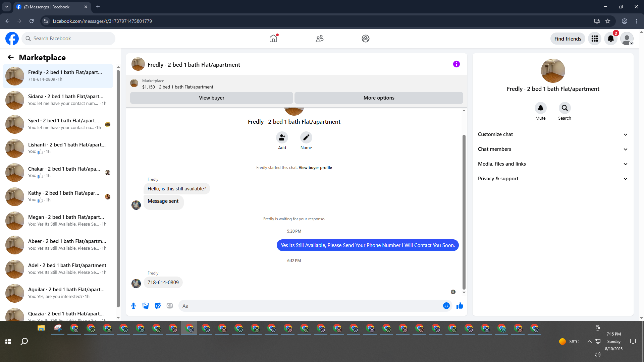Mute this conversation with bell
Image resolution: width=644 pixels, height=362 pixels.
pyautogui.click(x=540, y=108)
